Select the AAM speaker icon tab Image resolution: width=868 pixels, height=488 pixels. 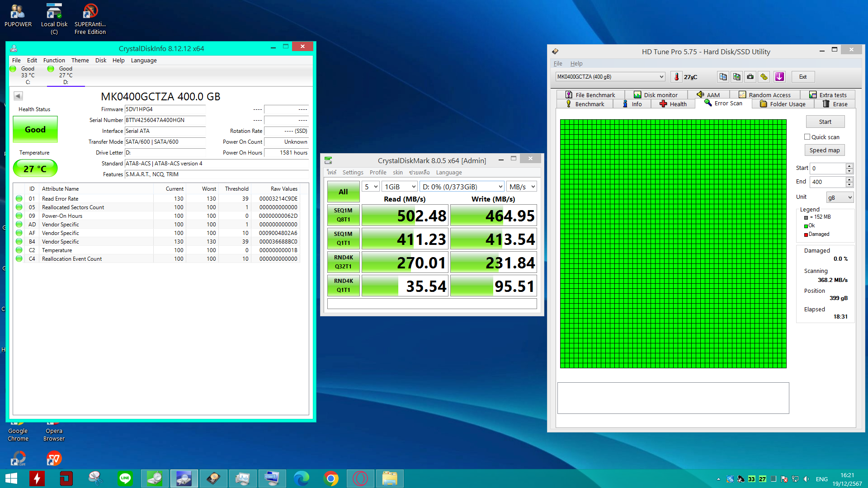point(701,94)
